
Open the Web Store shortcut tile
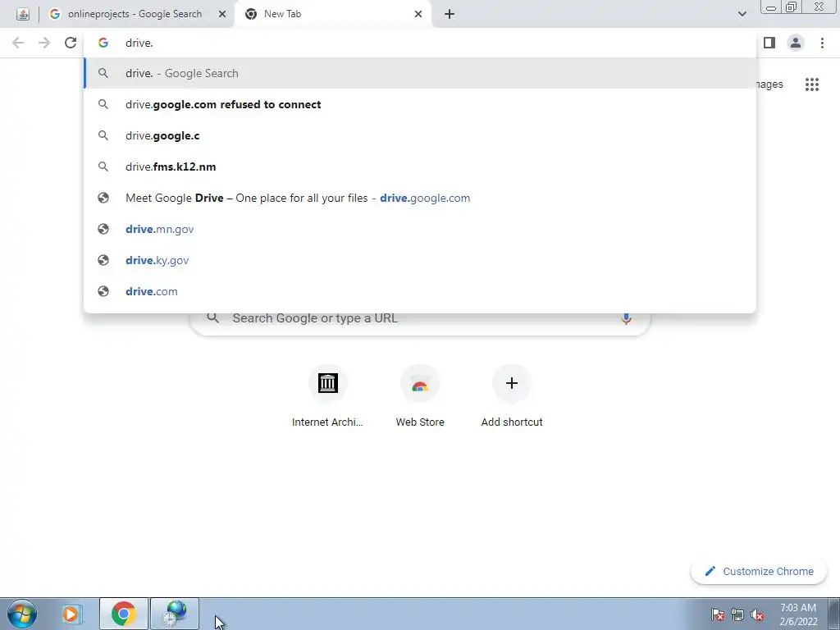tap(420, 396)
